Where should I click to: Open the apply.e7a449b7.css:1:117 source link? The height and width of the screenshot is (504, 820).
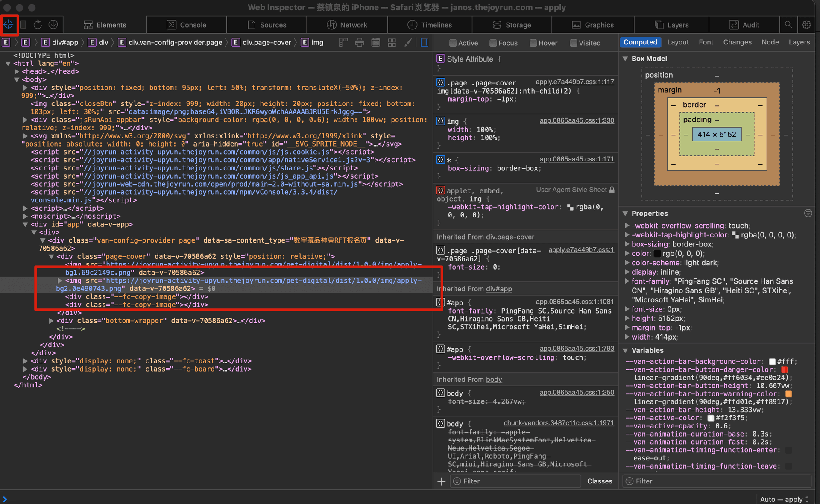574,82
